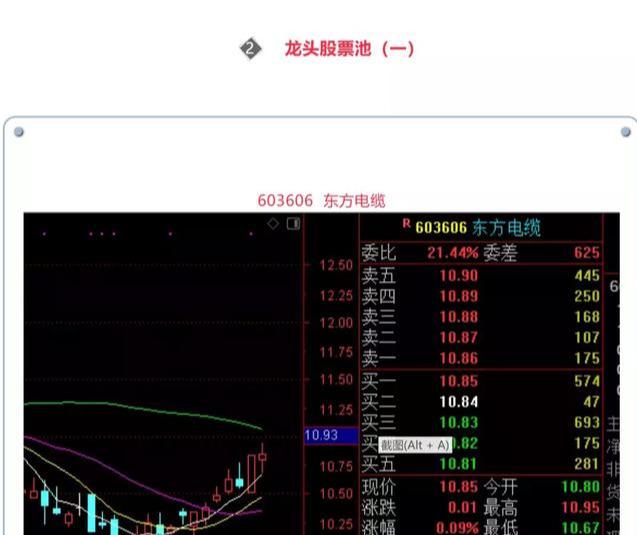Viewport: 637px width, 535px height.
Task: Click 今开 value 10.80
Action: coord(581,487)
